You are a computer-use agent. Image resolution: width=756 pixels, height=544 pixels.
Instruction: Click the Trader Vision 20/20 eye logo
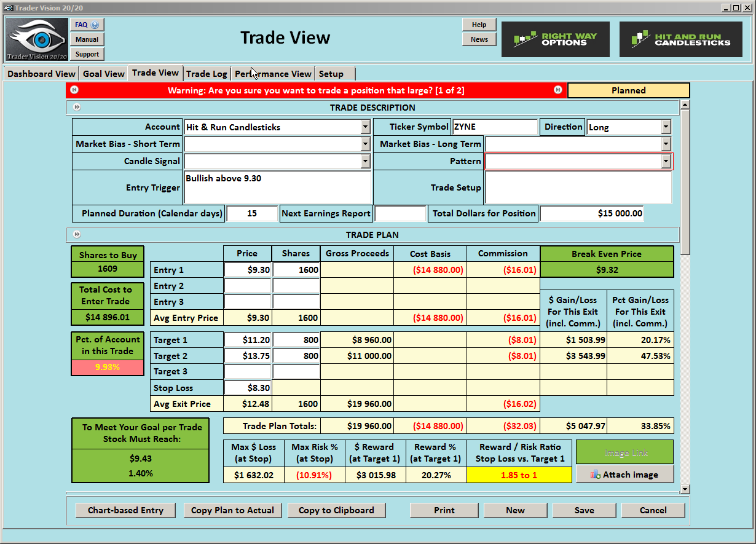tap(37, 39)
